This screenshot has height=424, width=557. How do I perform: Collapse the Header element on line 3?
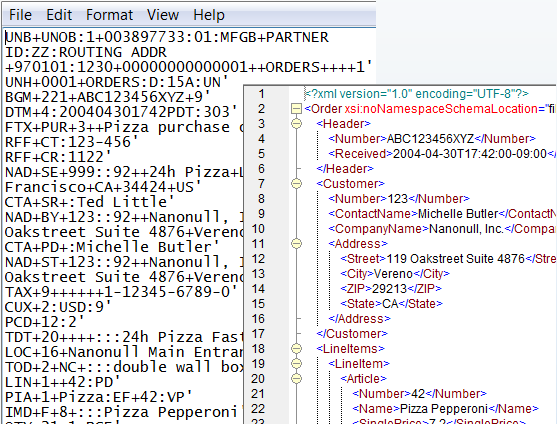296,124
